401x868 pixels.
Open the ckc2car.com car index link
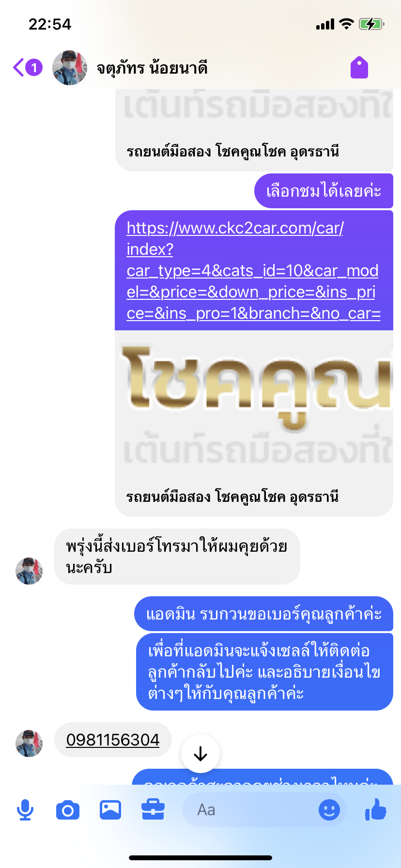tap(253, 270)
